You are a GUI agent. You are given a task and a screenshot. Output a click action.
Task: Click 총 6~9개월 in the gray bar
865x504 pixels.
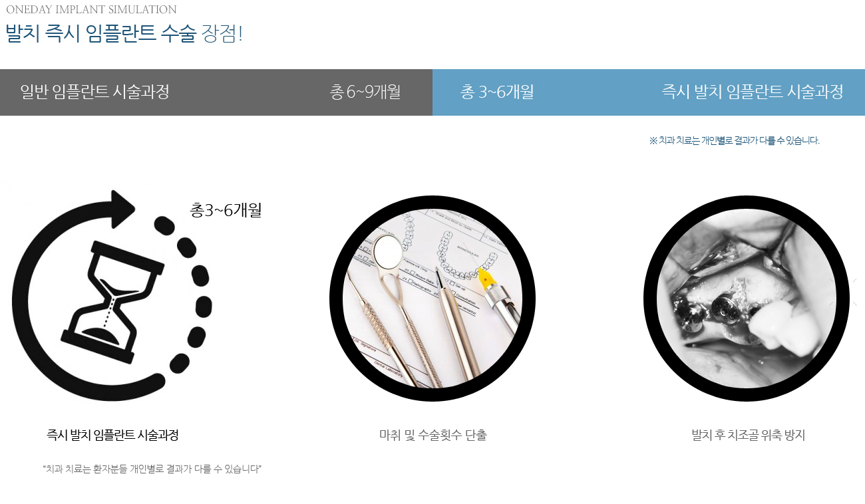pos(365,92)
